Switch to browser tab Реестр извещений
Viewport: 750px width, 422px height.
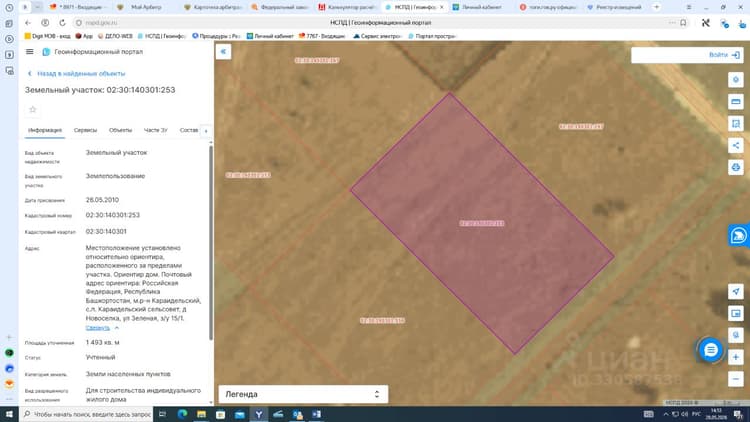coord(618,7)
